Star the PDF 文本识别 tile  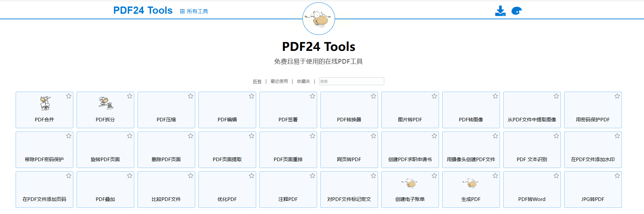(x=556, y=136)
